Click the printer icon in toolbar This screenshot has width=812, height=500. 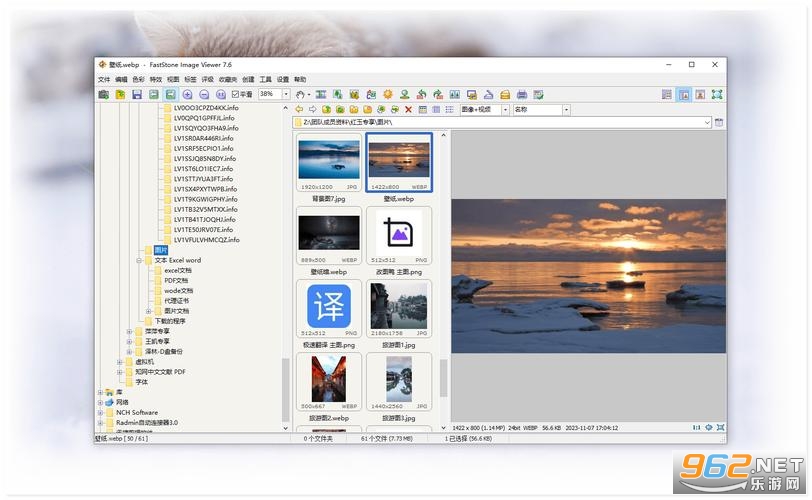click(x=522, y=95)
